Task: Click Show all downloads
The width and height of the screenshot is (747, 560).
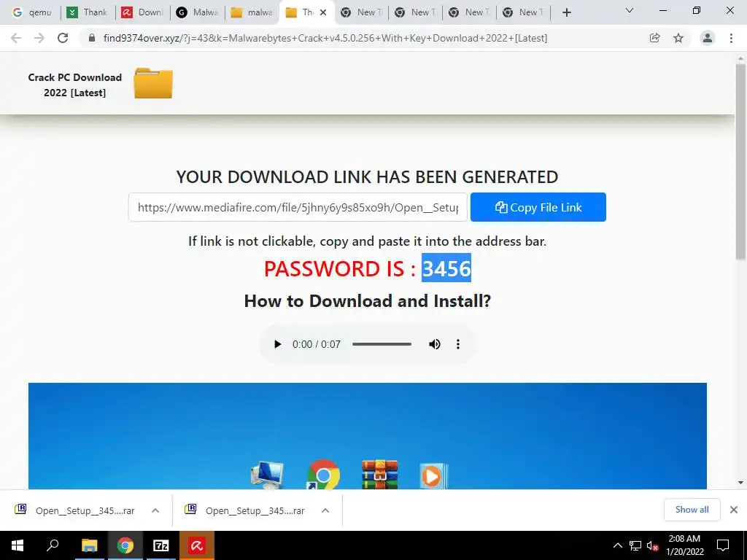Action: point(692,510)
